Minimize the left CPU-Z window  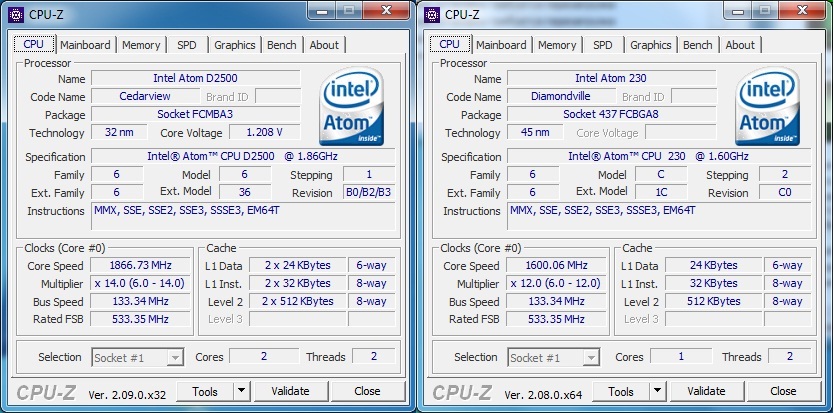(x=321, y=10)
